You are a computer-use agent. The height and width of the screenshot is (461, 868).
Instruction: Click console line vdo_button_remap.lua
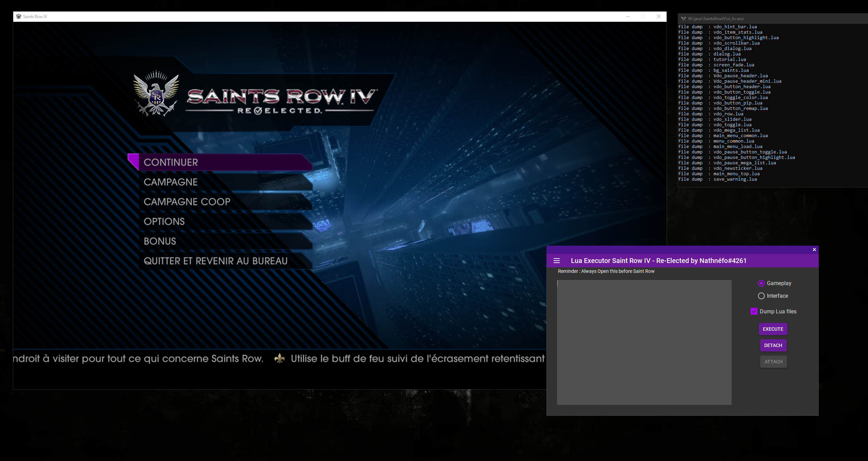723,109
